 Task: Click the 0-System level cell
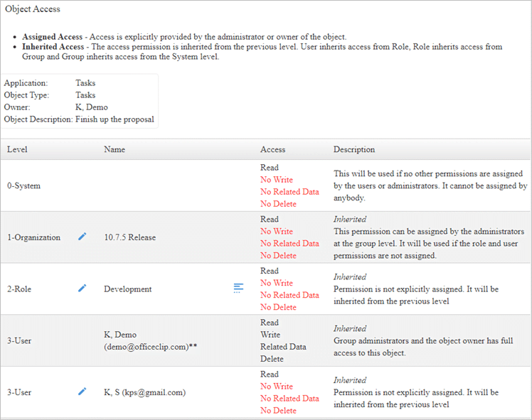23,185
